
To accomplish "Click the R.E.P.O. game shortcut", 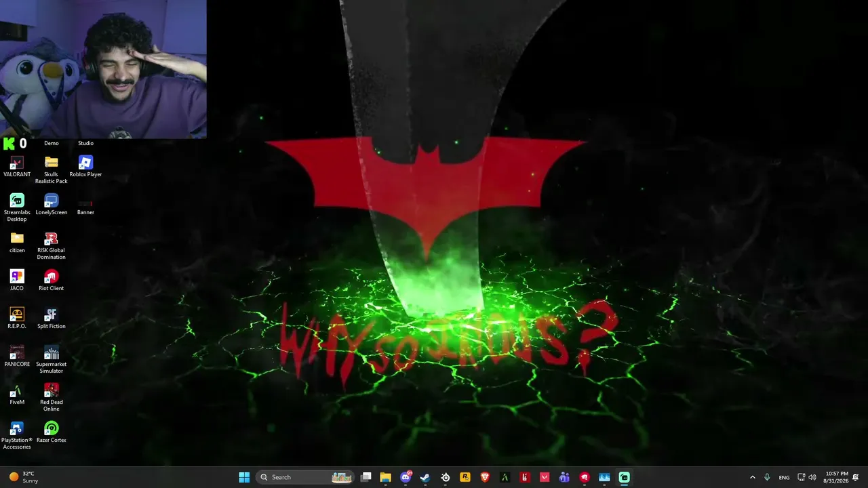I will click(17, 318).
